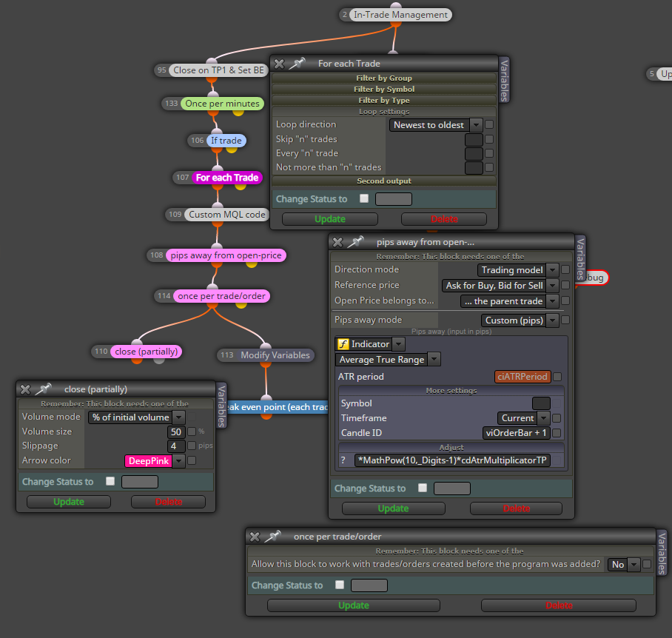Tick checkbox next to Loop direction

click(x=489, y=124)
